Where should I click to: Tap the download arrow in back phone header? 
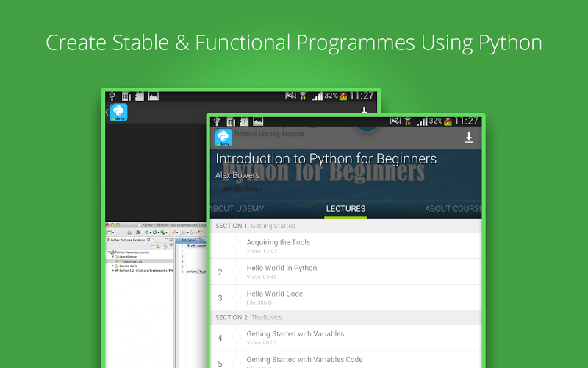click(x=364, y=110)
